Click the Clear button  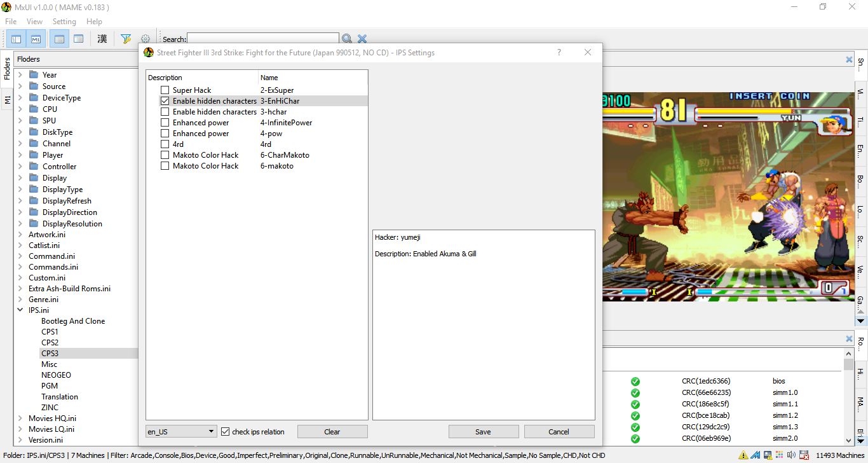tap(332, 432)
